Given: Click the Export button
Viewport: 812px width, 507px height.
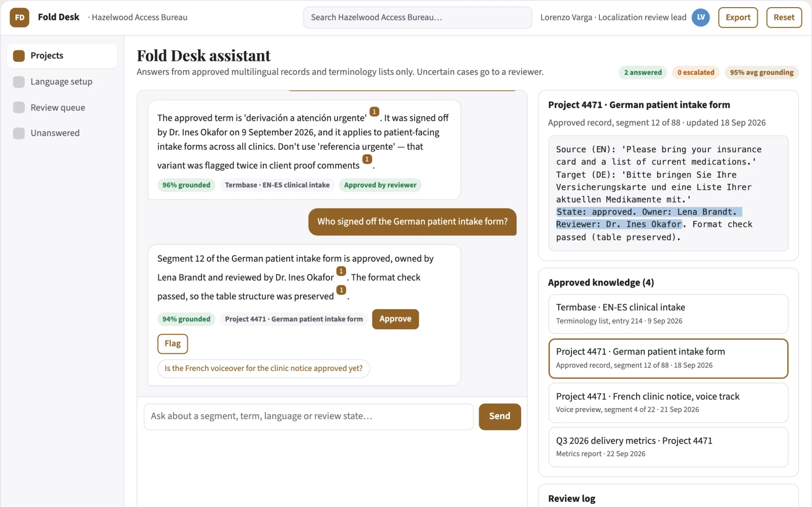Looking at the screenshot, I should tap(738, 17).
